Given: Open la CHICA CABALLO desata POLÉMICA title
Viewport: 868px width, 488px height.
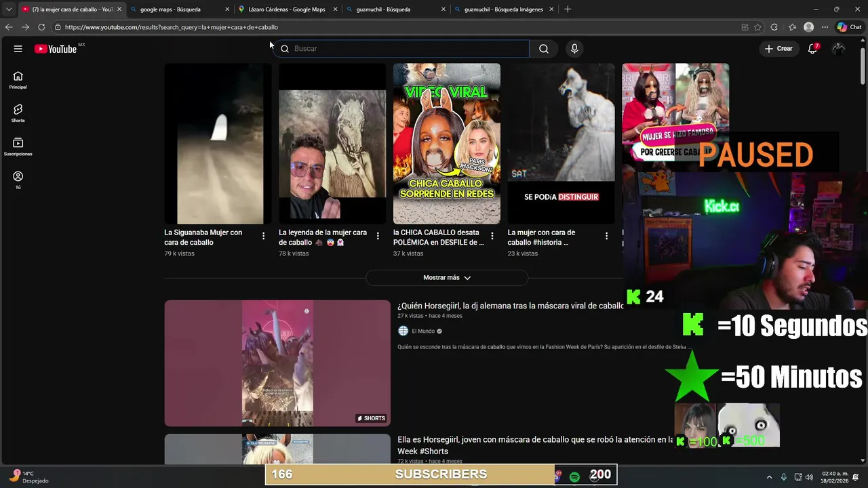Looking at the screenshot, I should pos(439,237).
